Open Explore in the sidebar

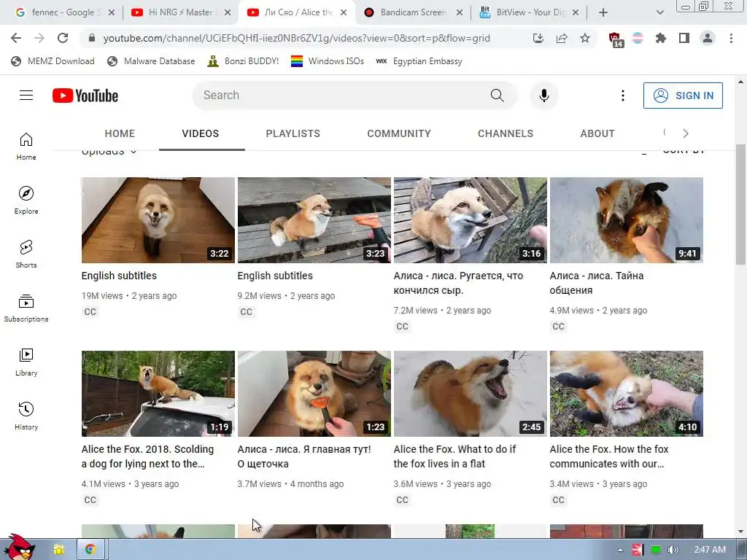click(26, 200)
